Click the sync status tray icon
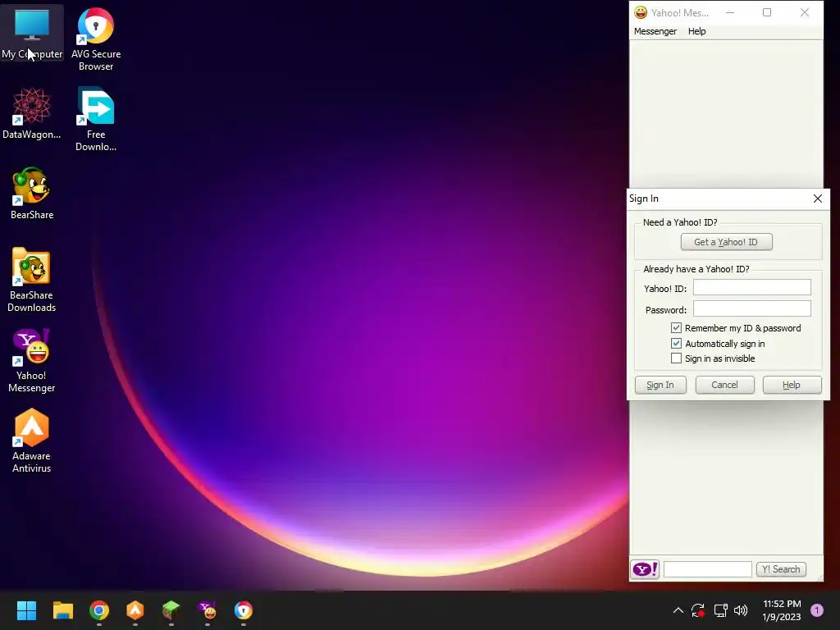Viewport: 840px width, 630px height. pyautogui.click(x=698, y=610)
